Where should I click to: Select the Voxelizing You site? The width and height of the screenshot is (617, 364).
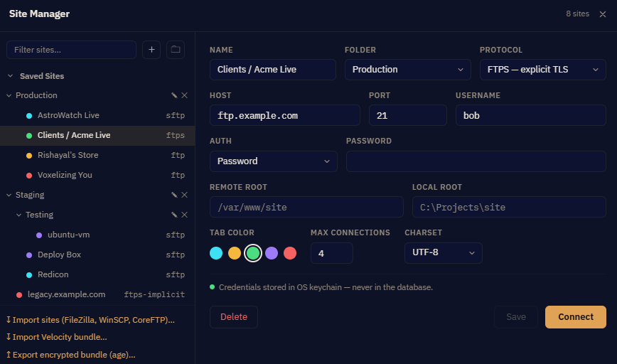[97, 175]
